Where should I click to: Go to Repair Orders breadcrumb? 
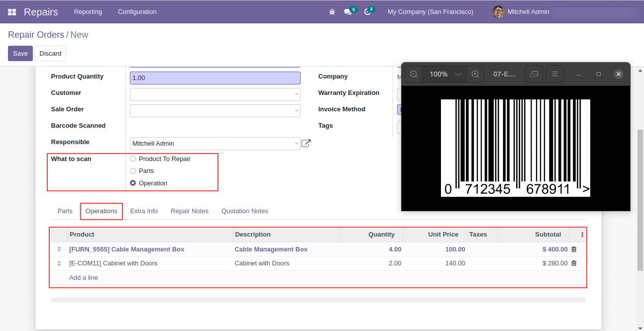[x=36, y=35]
